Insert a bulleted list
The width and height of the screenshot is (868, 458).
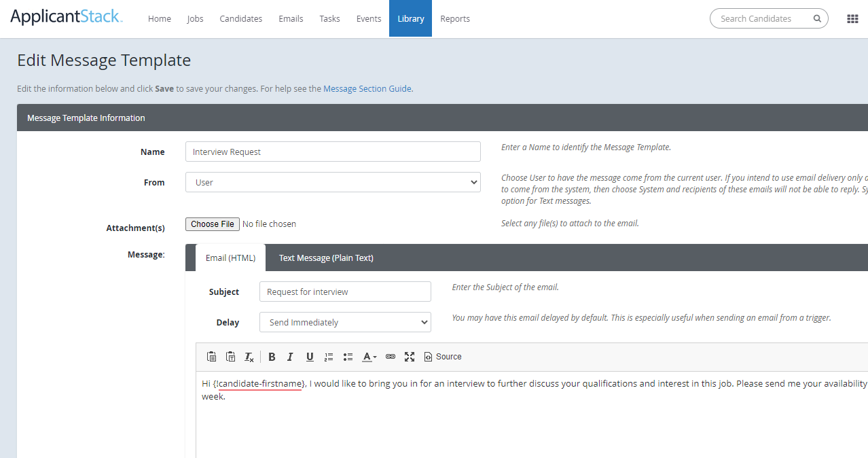tap(348, 356)
